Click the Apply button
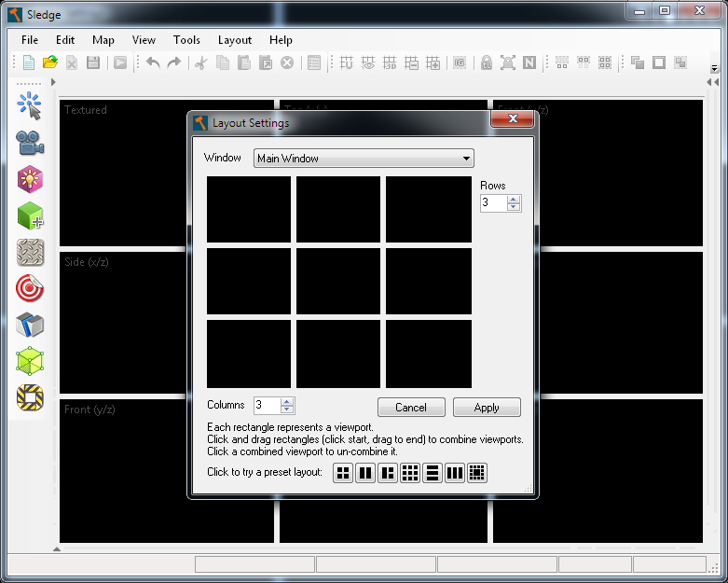This screenshot has width=728, height=583. [x=487, y=408]
